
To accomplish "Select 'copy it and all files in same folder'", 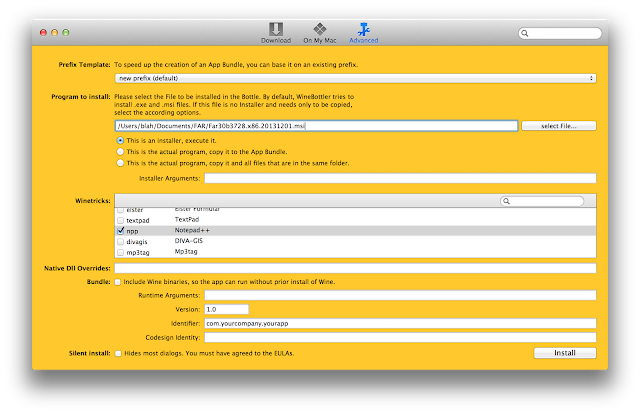I will (120, 163).
